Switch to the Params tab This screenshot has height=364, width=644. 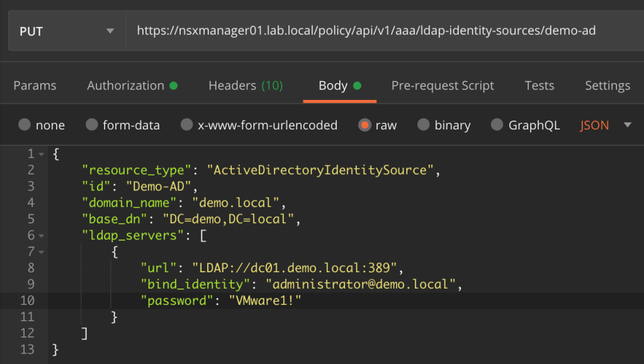(35, 85)
